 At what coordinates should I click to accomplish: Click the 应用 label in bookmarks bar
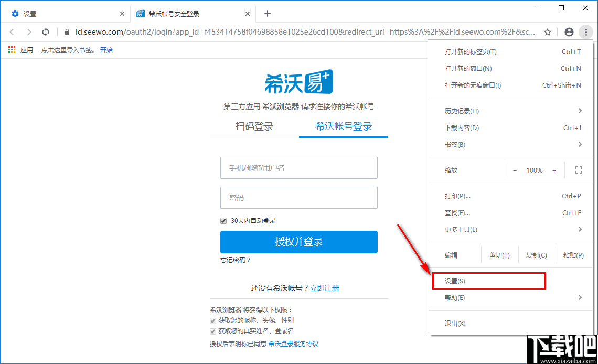coord(27,50)
